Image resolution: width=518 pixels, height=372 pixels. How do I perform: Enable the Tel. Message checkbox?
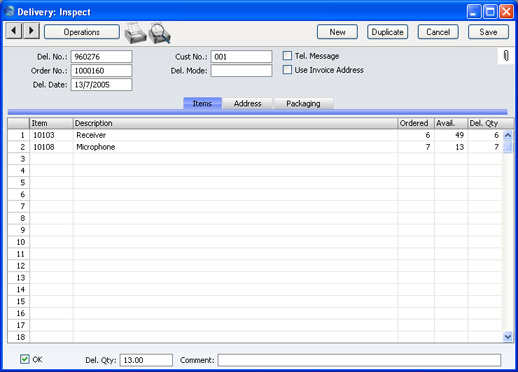coord(287,56)
